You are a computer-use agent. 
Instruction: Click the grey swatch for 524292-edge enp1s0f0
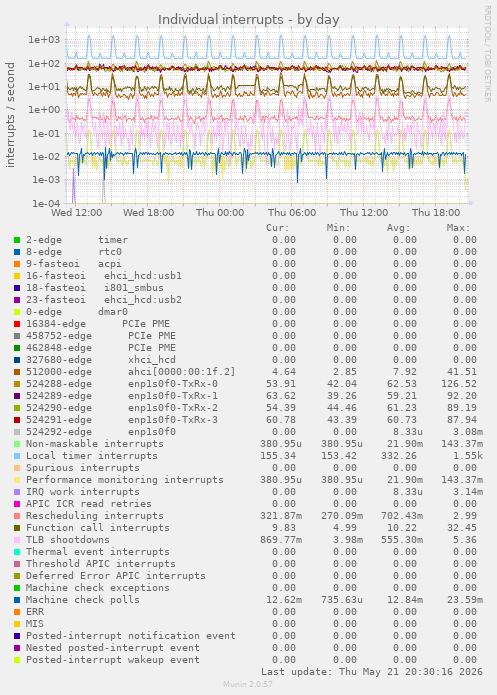click(17, 432)
